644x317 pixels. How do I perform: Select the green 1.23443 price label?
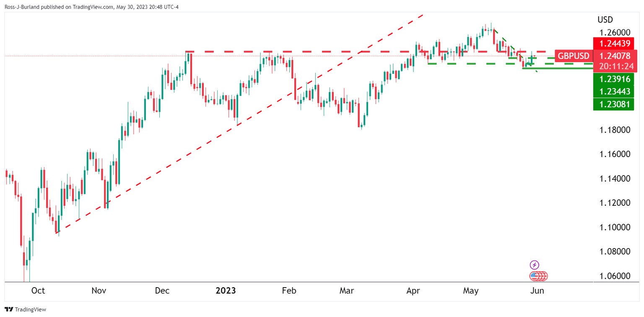(613, 92)
